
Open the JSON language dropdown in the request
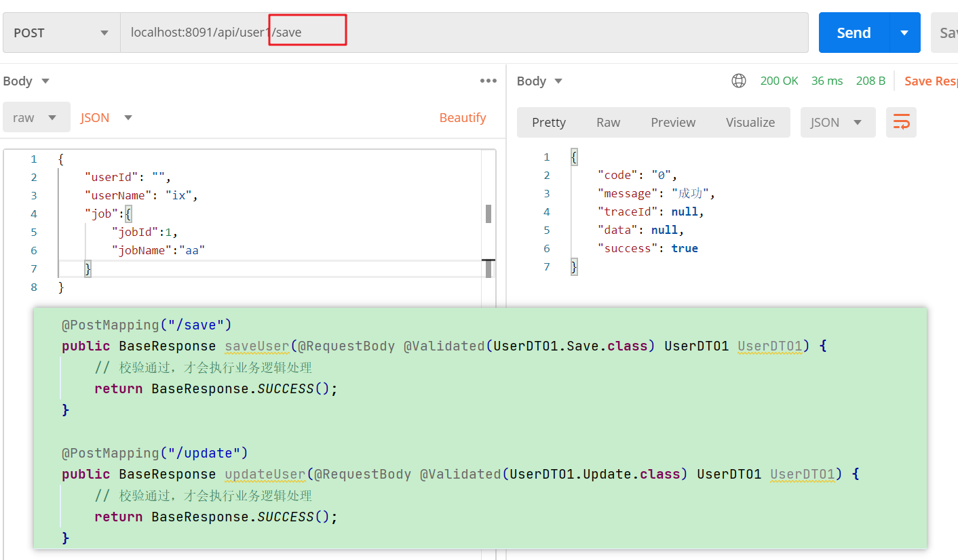coord(107,117)
